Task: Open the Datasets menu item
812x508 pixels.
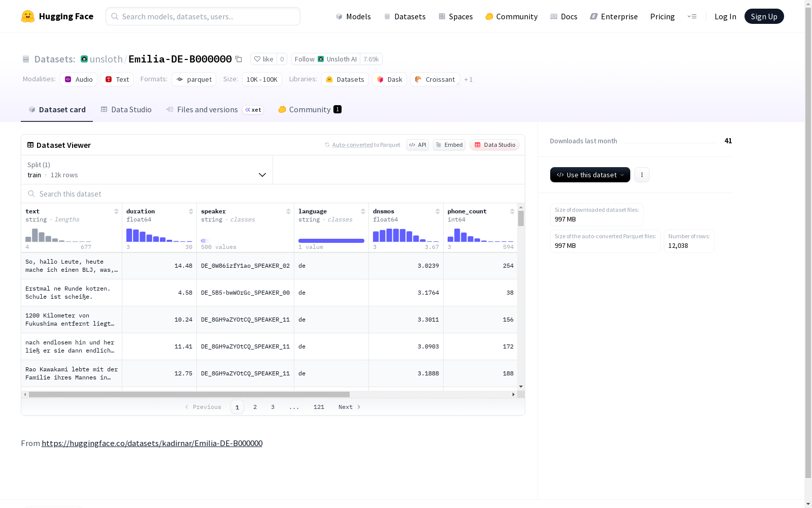Action: click(x=404, y=16)
